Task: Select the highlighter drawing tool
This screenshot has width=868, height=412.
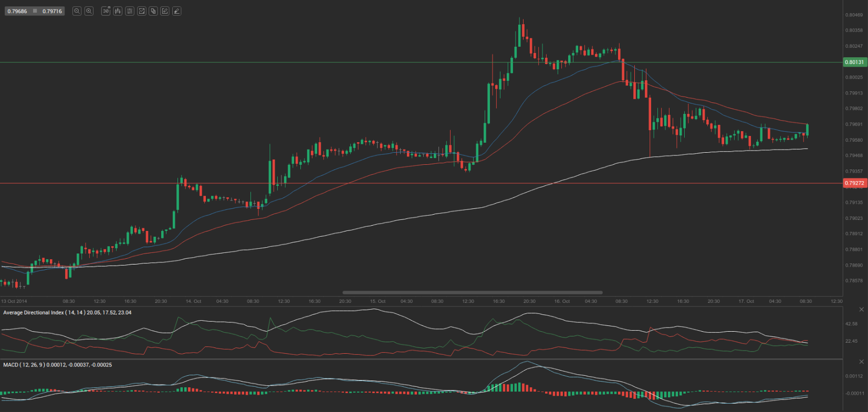Action: point(177,11)
